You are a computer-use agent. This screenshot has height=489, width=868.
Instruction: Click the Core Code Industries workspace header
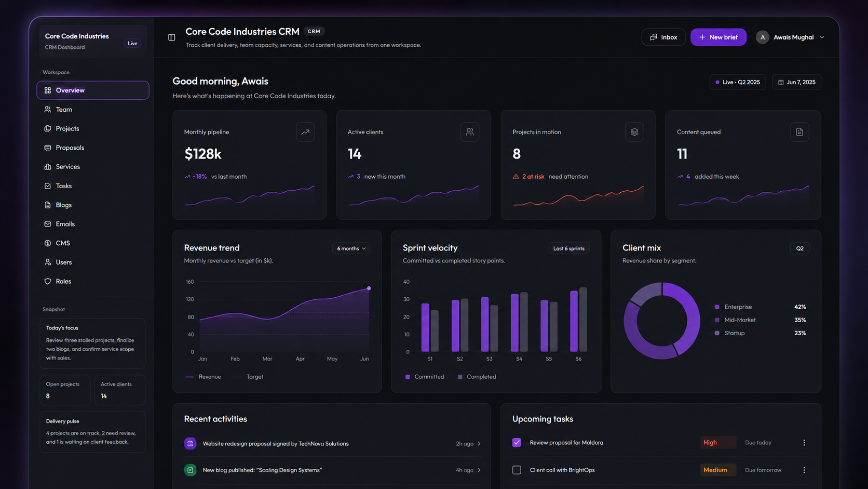93,41
